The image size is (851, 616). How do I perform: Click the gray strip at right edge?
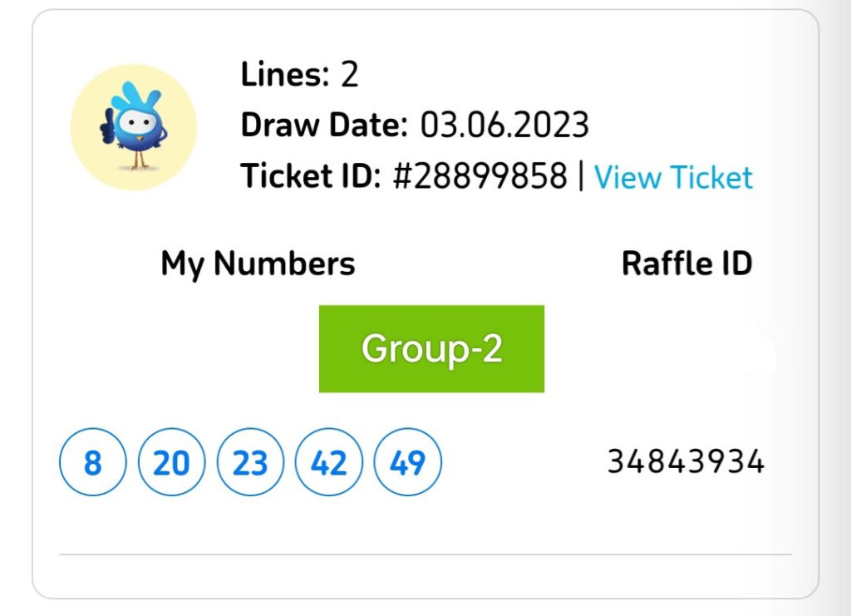[836, 308]
